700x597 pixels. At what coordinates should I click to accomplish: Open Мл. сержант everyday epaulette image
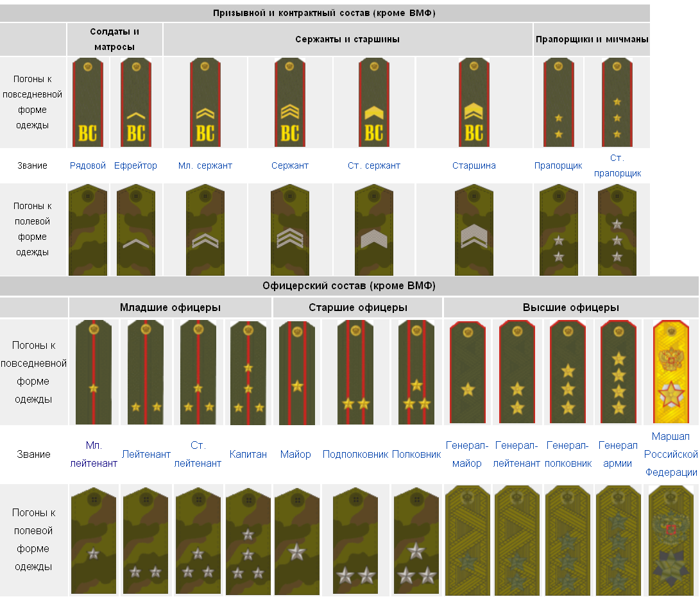[205, 102]
